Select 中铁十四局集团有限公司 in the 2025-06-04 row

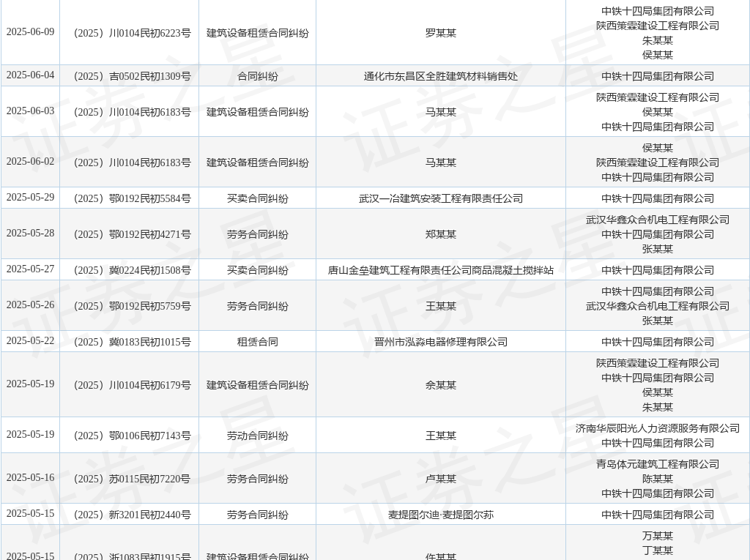click(x=658, y=76)
